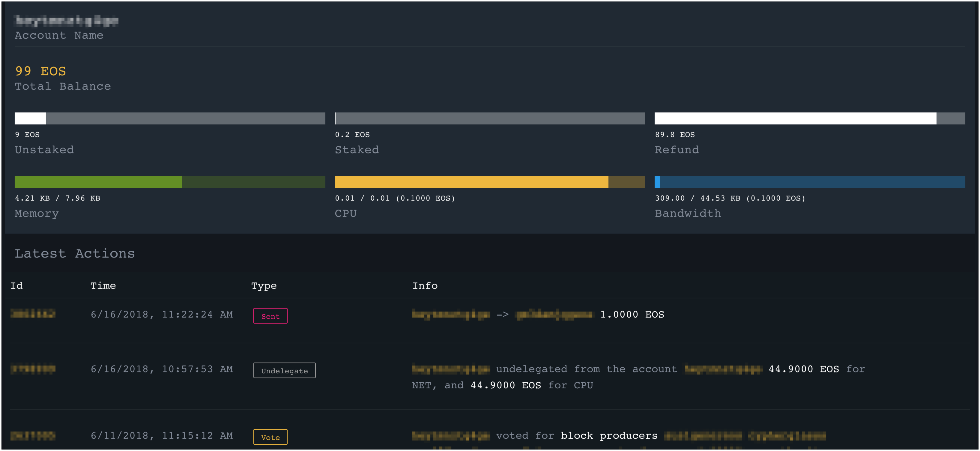Click the Type column header
The image size is (980, 451).
pos(264,285)
